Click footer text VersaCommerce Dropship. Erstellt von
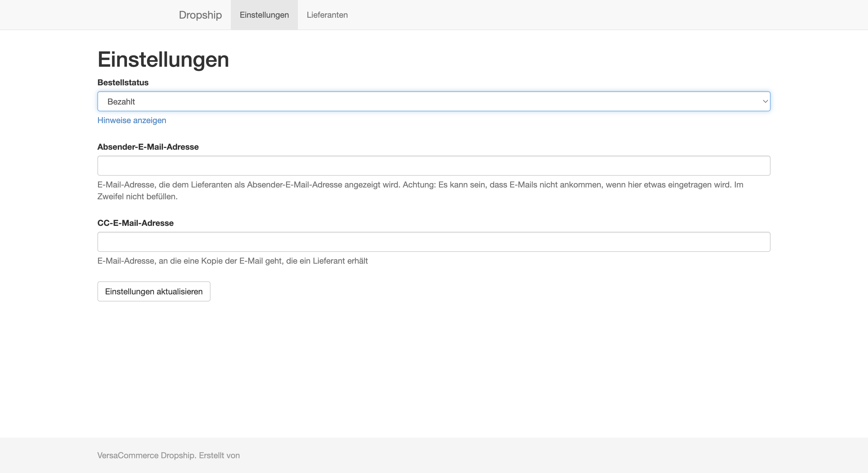The height and width of the screenshot is (473, 868). pyautogui.click(x=169, y=455)
